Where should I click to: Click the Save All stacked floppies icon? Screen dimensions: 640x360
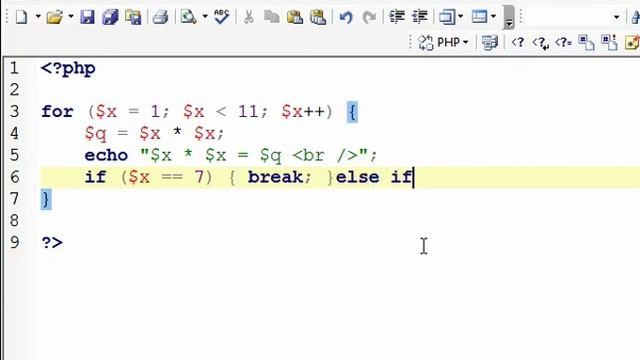pyautogui.click(x=110, y=17)
